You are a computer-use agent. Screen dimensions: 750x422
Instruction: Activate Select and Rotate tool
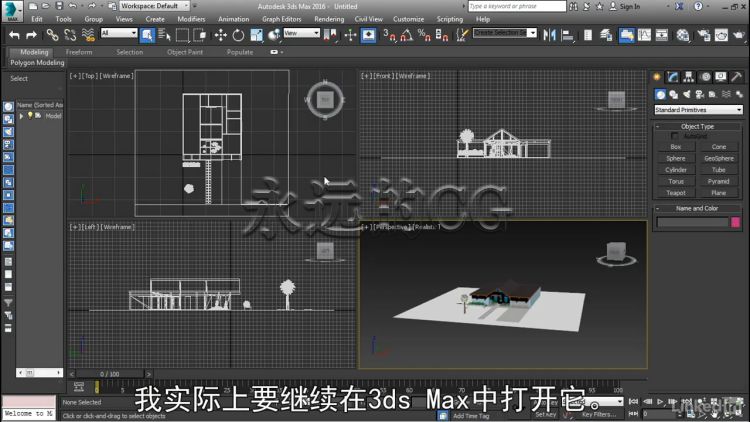pyautogui.click(x=238, y=35)
